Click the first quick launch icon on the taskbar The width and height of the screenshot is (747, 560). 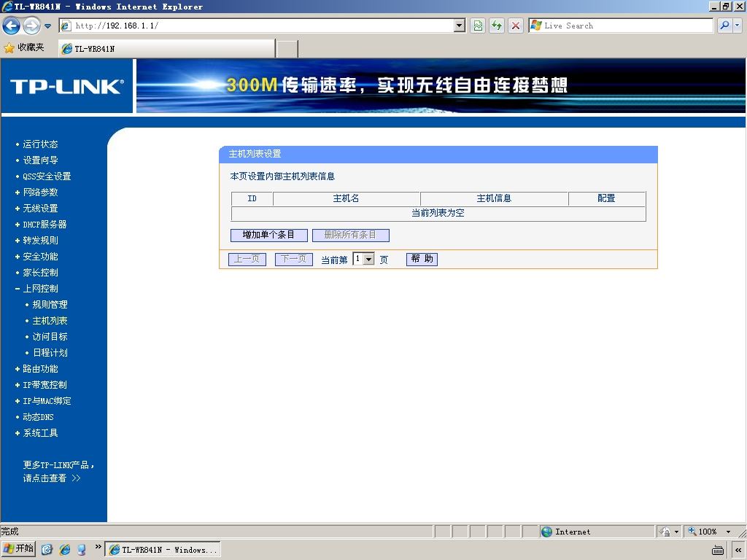47,550
